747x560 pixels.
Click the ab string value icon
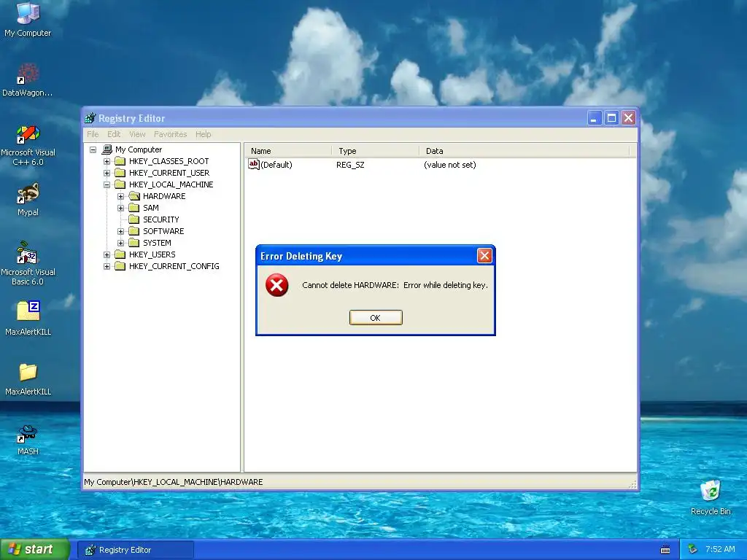pos(253,164)
